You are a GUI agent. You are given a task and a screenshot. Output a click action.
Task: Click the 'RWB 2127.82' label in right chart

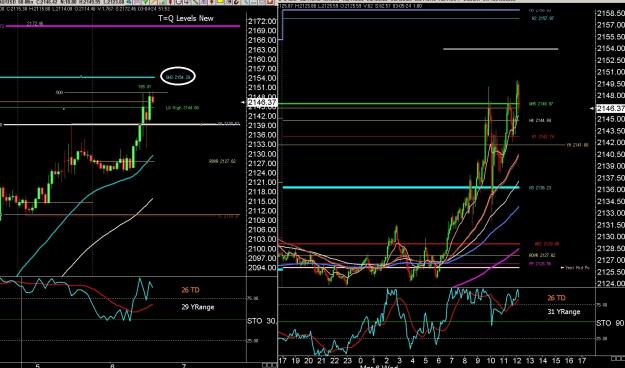click(x=542, y=256)
